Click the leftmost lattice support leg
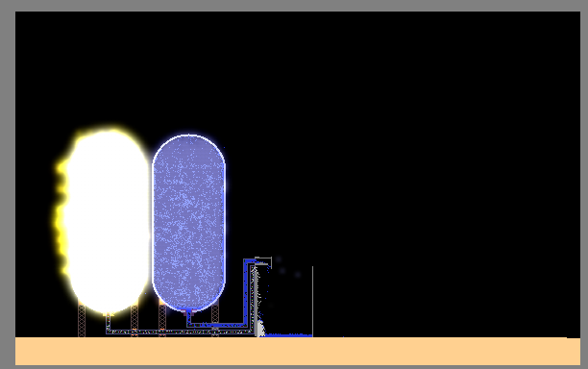Viewport: 588px width, 369px height. click(82, 320)
